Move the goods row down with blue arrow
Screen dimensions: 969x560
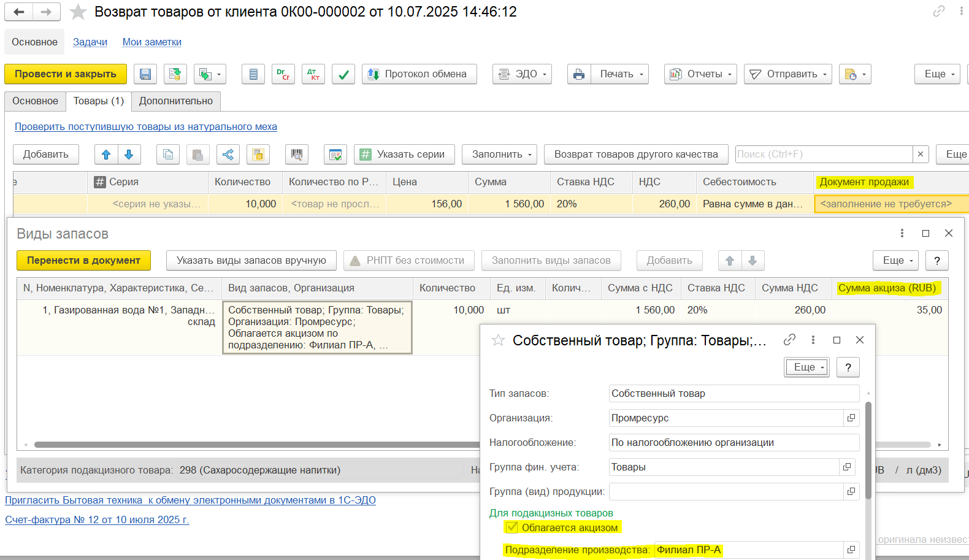click(129, 155)
